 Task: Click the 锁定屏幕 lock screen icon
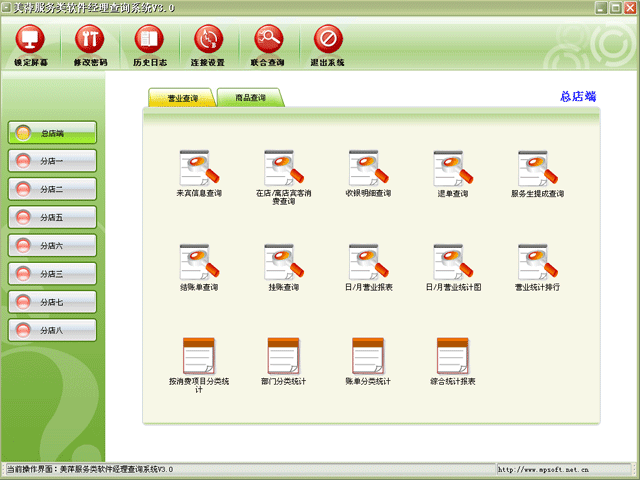[30, 42]
